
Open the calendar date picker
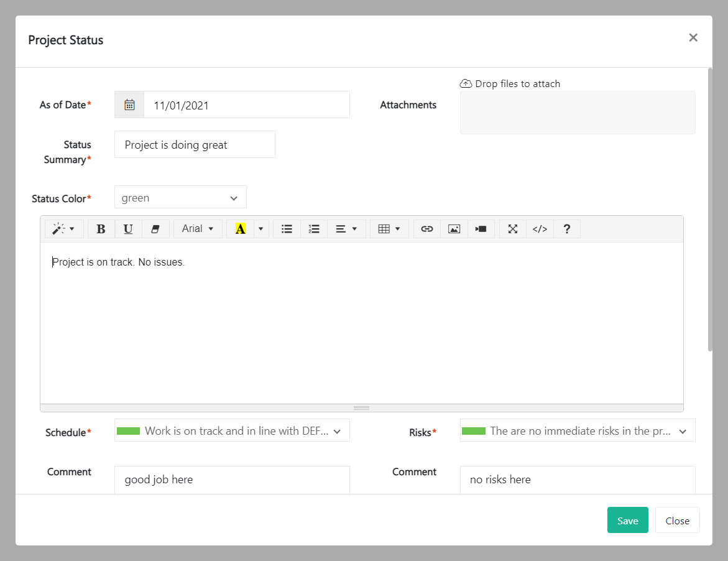tap(129, 104)
